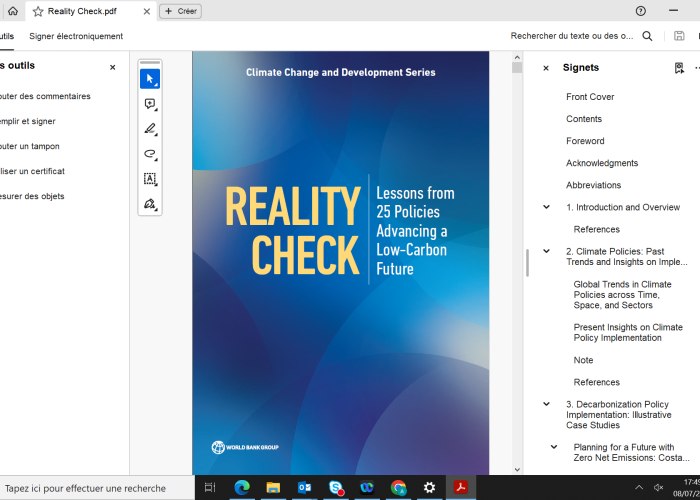Screen dimensions: 700x500
Task: Choose Ajouter un tampon tool
Action: pyautogui.click(x=29, y=146)
